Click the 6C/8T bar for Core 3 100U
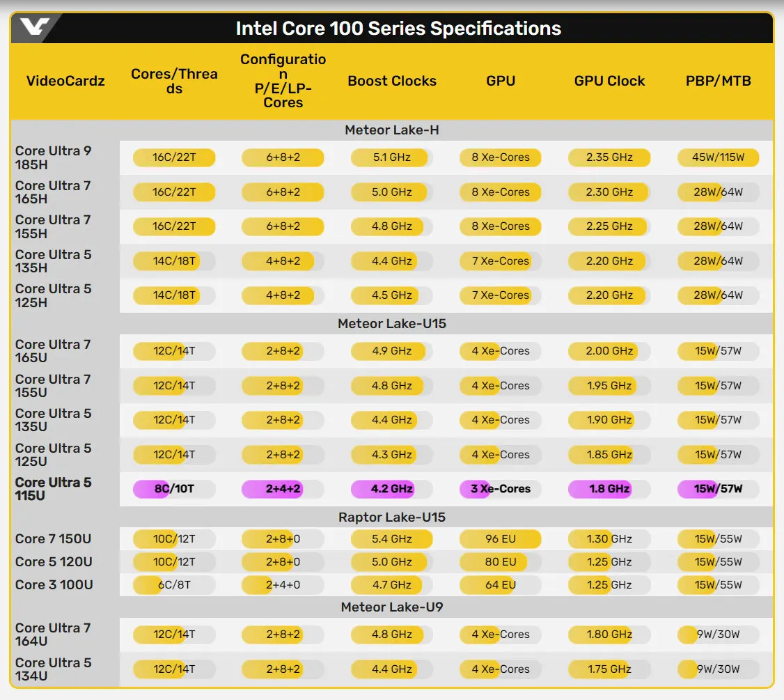The image size is (784, 700). point(174,585)
